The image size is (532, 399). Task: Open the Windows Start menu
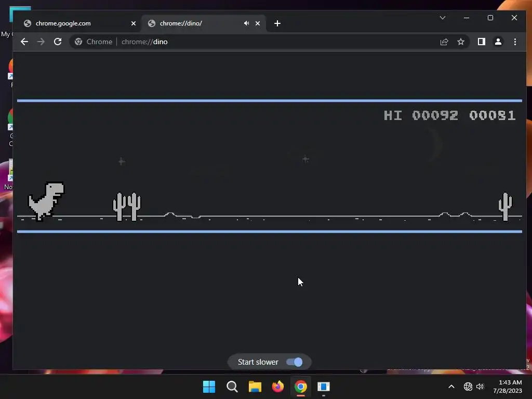209,387
